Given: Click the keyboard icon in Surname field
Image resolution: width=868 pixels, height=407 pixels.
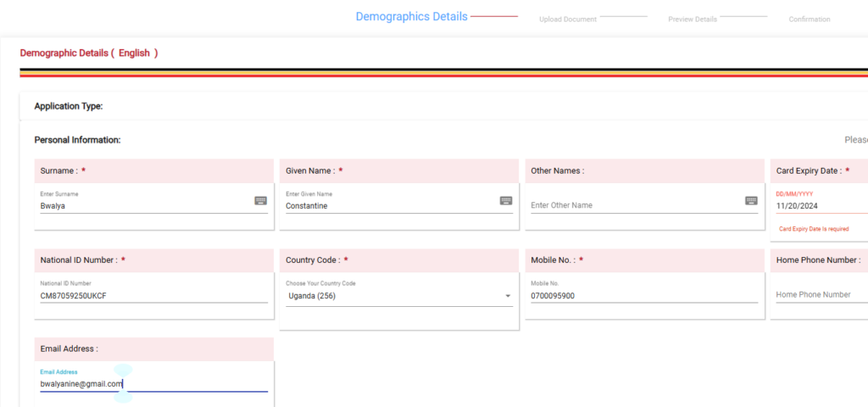Looking at the screenshot, I should 260,201.
